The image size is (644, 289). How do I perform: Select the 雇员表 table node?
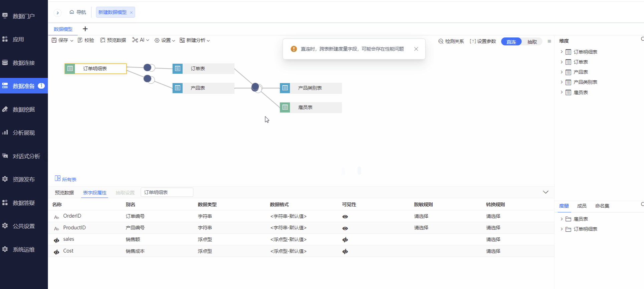[311, 107]
